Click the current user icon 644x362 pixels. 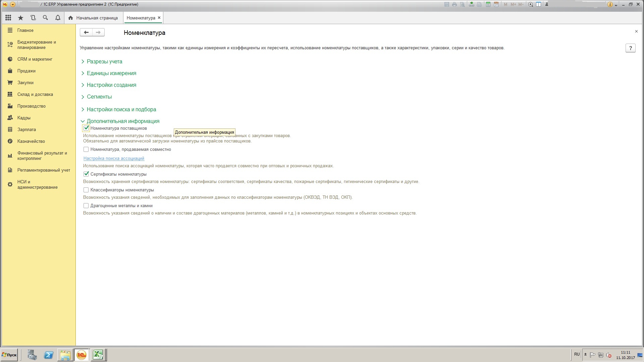[x=547, y=4]
